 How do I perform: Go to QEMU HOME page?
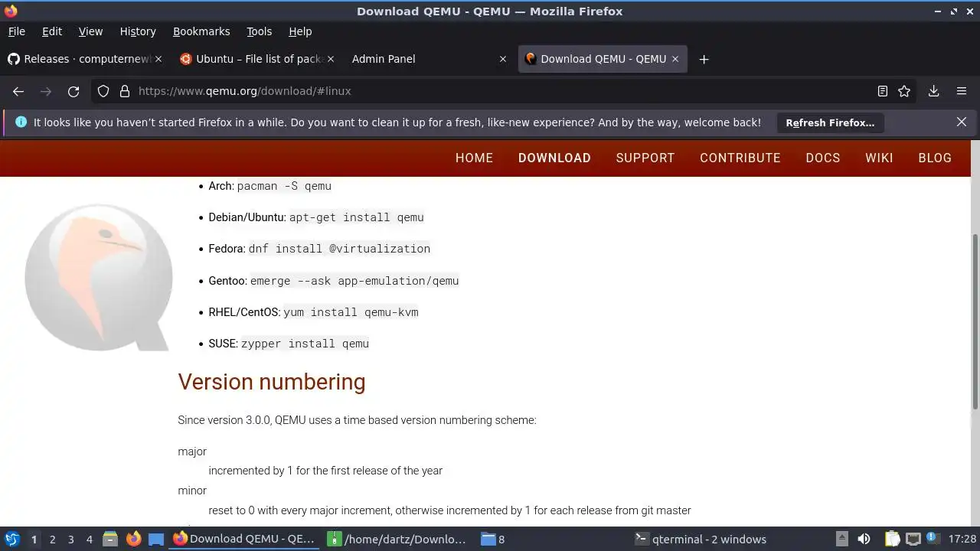tap(474, 158)
